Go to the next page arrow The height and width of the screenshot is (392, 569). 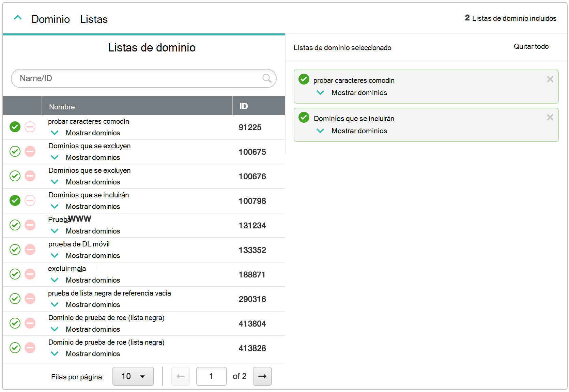(262, 376)
